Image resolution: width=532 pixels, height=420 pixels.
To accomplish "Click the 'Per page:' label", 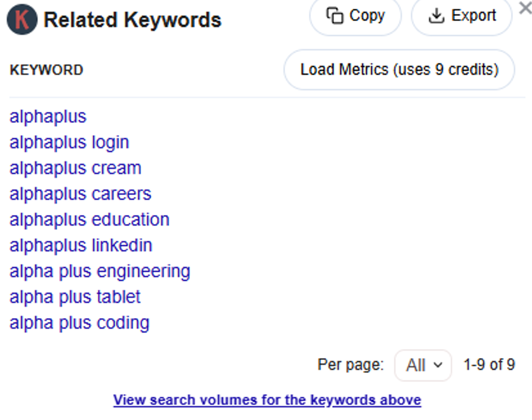I will pos(350,365).
